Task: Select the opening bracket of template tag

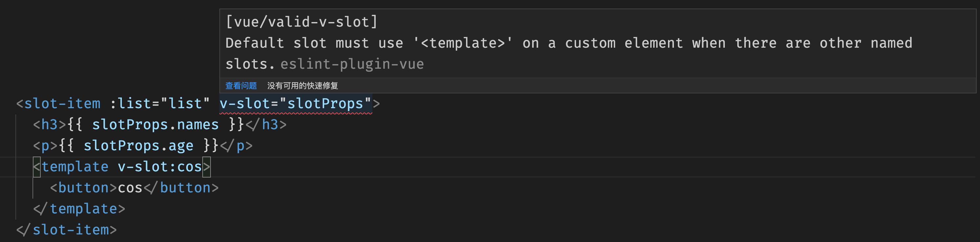Action: click(37, 167)
